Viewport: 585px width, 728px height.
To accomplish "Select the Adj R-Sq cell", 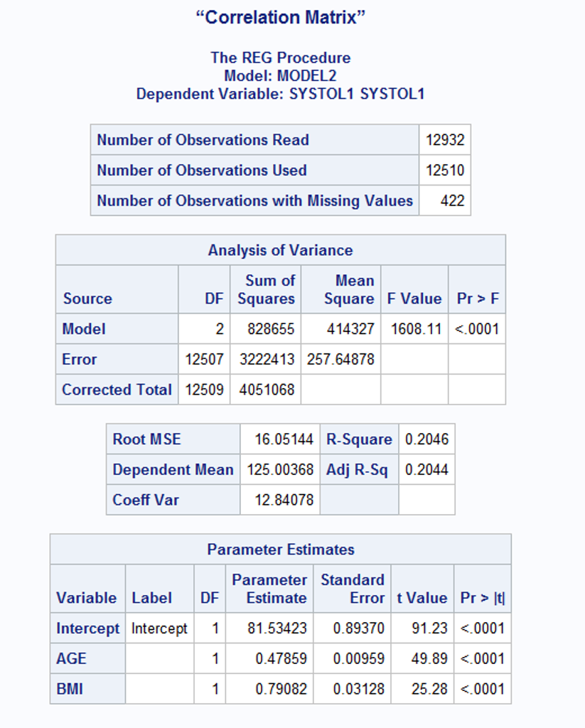I will pyautogui.click(x=359, y=469).
